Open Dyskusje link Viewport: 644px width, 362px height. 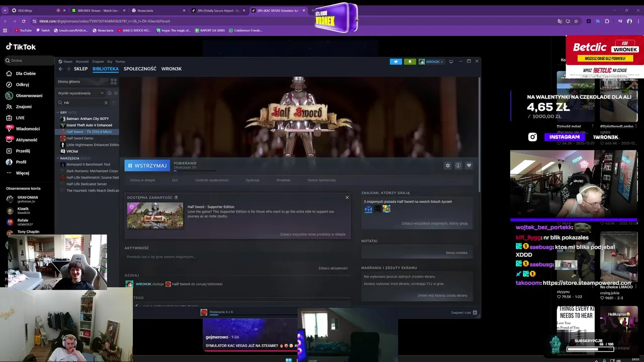pos(253,180)
